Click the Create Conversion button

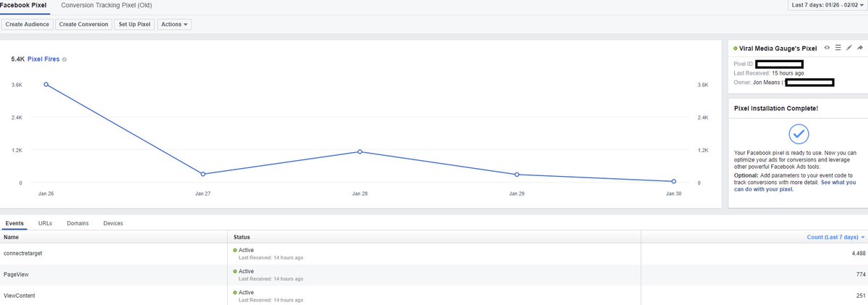pyautogui.click(x=82, y=24)
